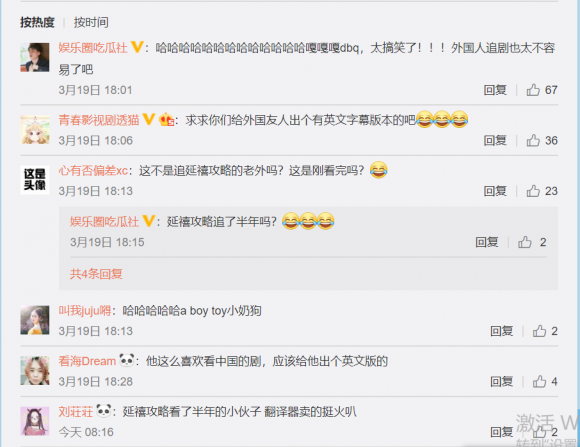Click the 这是头像 avatar thumbnail
The image size is (580, 447).
(35, 180)
